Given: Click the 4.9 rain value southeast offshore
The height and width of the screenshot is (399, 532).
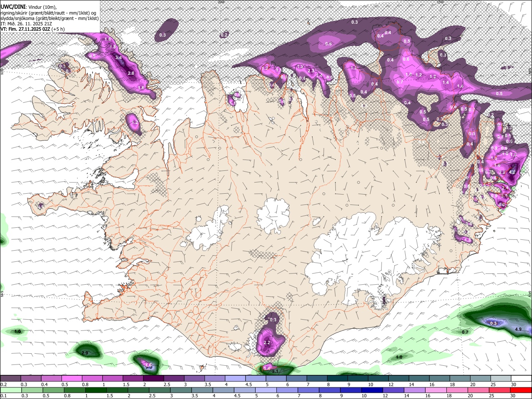Looking at the screenshot, I should pos(518,329).
